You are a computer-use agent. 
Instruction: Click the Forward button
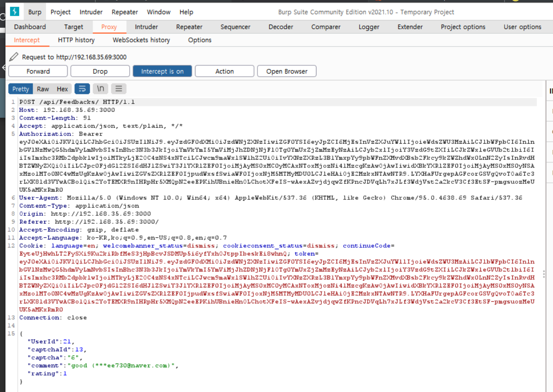(38, 71)
